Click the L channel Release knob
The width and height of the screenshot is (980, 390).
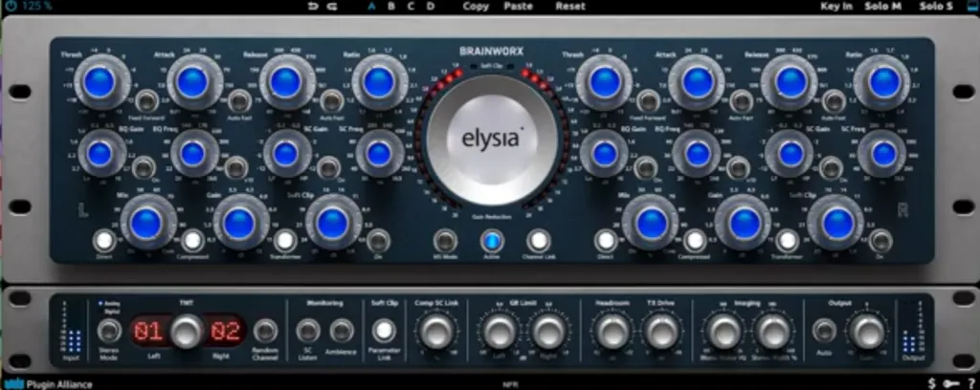tap(285, 82)
